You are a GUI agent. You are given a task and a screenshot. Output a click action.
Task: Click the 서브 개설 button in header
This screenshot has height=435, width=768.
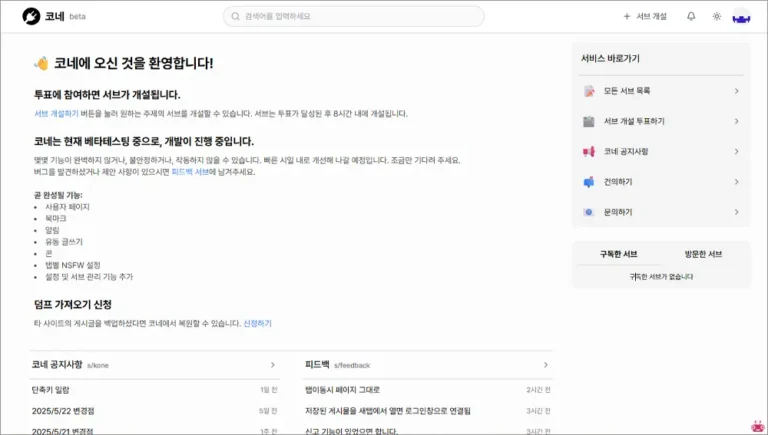click(x=645, y=16)
